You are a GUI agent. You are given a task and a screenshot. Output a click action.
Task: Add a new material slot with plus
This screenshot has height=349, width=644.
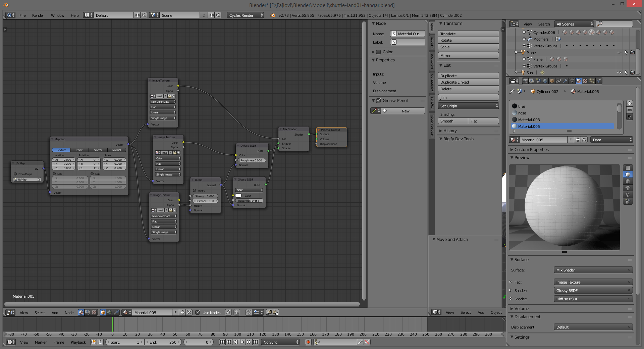pyautogui.click(x=630, y=103)
